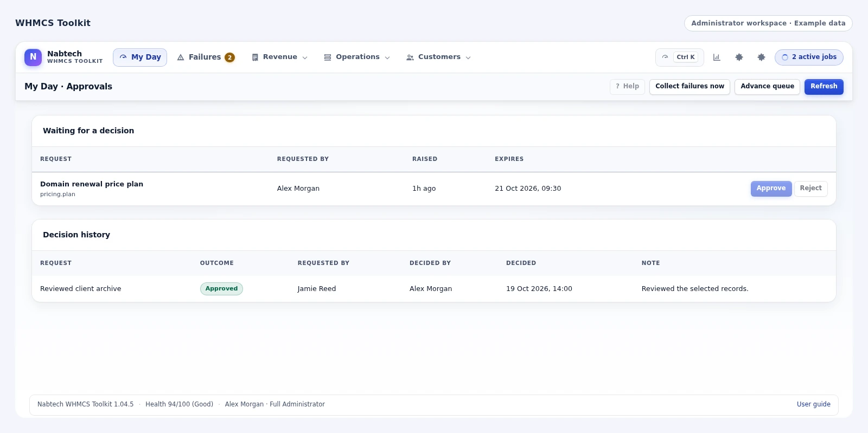868x433 pixels.
Task: Click the decided date 19 Oct 2026, 14:00
Action: point(539,289)
